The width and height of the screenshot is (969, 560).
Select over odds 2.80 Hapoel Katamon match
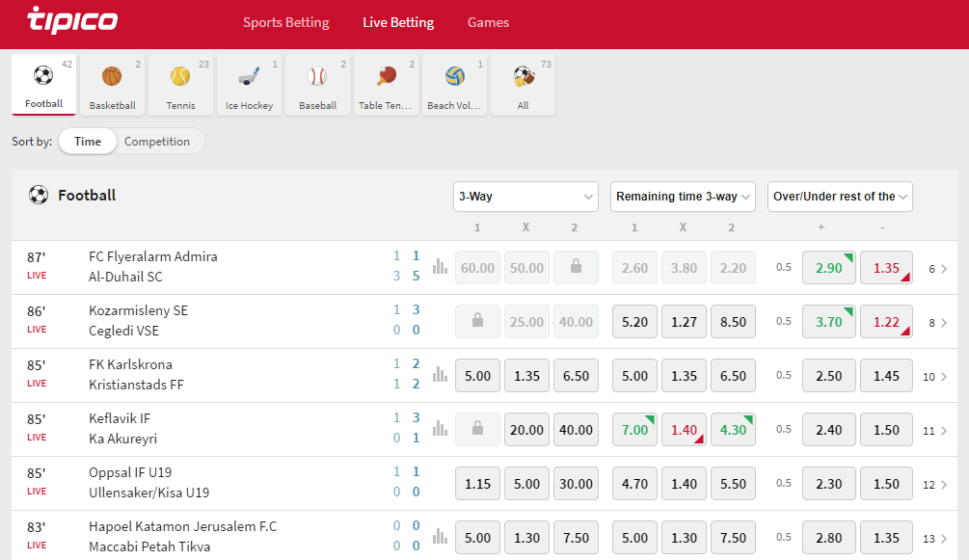coord(829,538)
